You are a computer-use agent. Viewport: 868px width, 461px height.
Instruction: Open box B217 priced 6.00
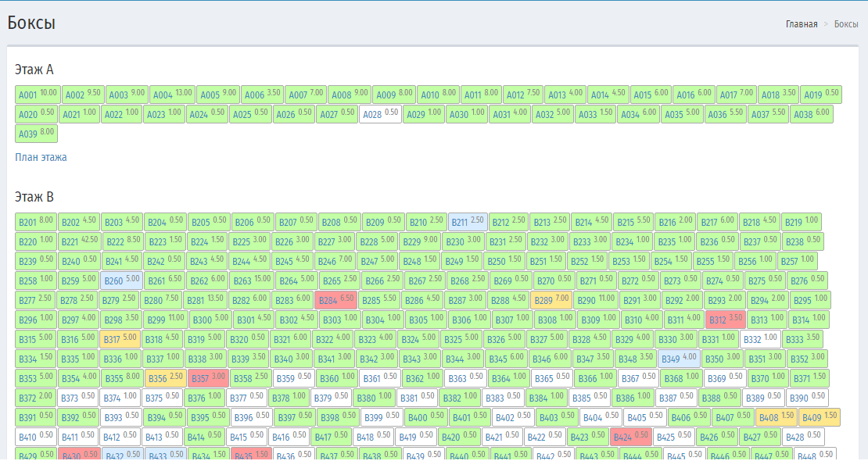click(717, 222)
